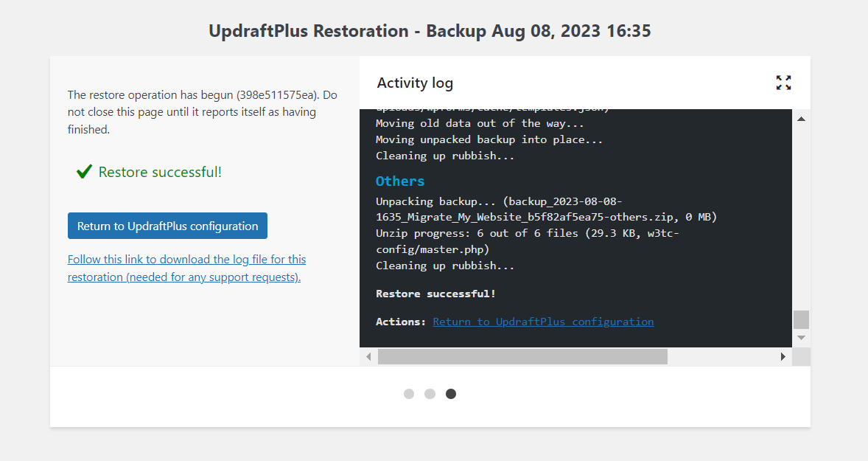Select the second carousel dot indicator
This screenshot has width=868, height=461.
(430, 394)
